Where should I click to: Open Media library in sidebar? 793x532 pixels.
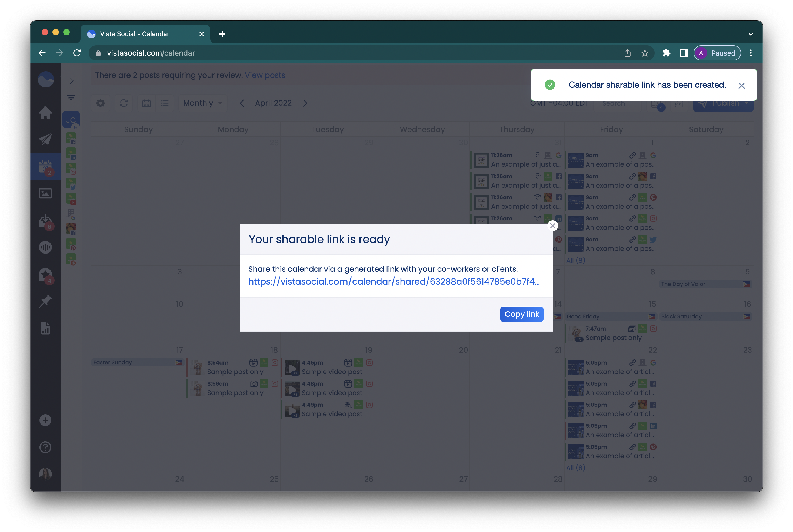tap(45, 193)
